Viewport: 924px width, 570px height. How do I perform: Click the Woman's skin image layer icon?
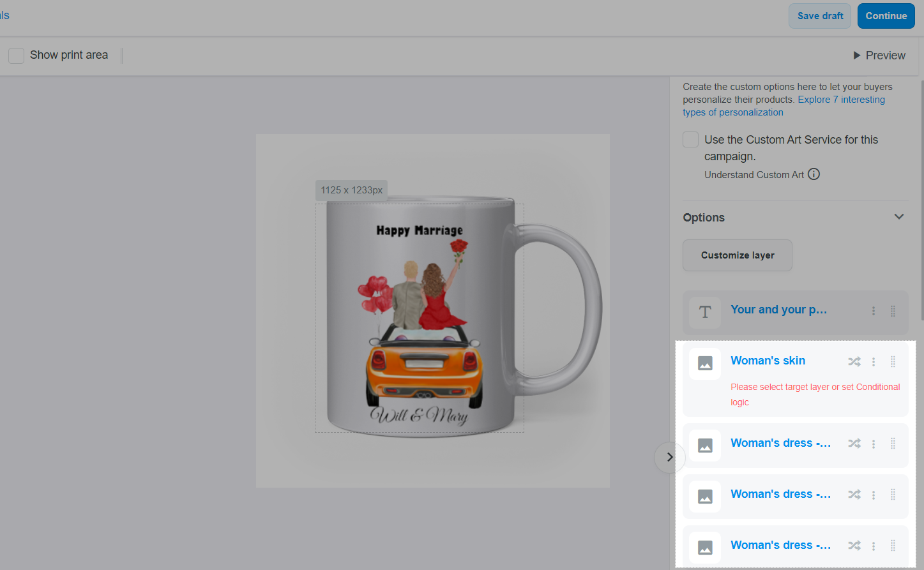705,363
